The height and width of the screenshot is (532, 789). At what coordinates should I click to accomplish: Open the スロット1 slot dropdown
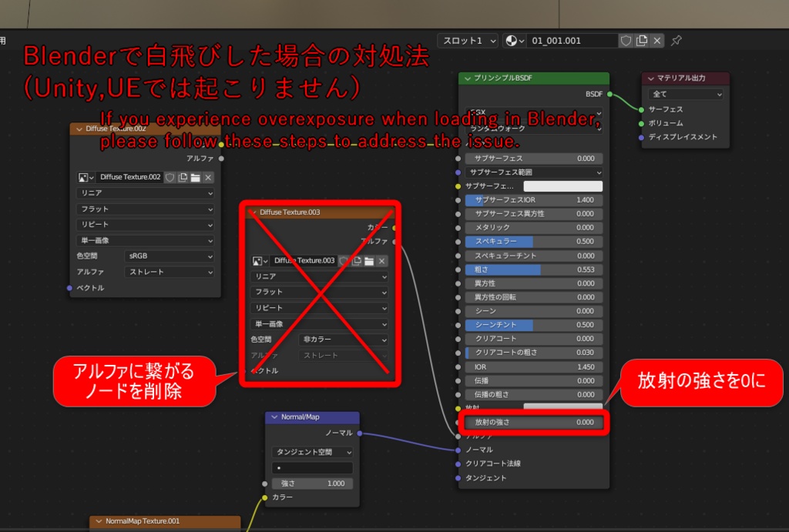pyautogui.click(x=468, y=41)
